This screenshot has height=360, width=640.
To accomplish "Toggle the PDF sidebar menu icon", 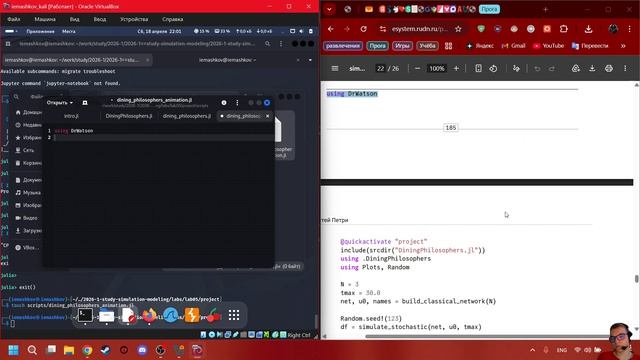I will (x=335, y=69).
